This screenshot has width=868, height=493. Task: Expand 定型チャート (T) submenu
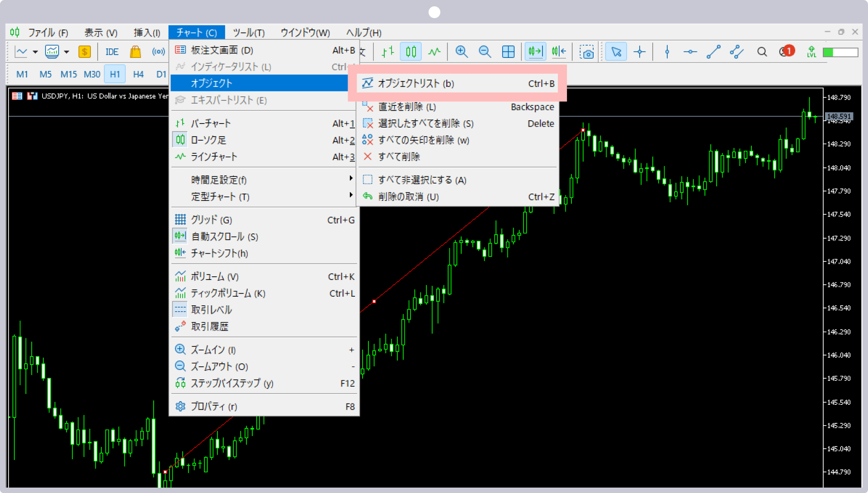pos(264,197)
